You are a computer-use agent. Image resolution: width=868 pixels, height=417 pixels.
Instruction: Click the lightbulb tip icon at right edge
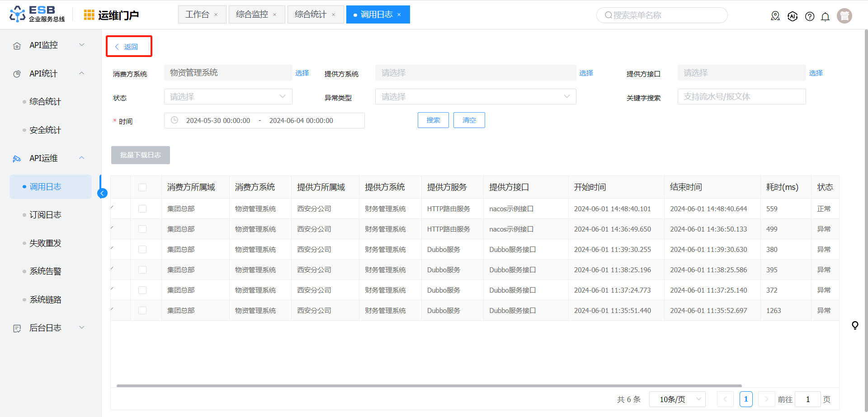click(855, 325)
